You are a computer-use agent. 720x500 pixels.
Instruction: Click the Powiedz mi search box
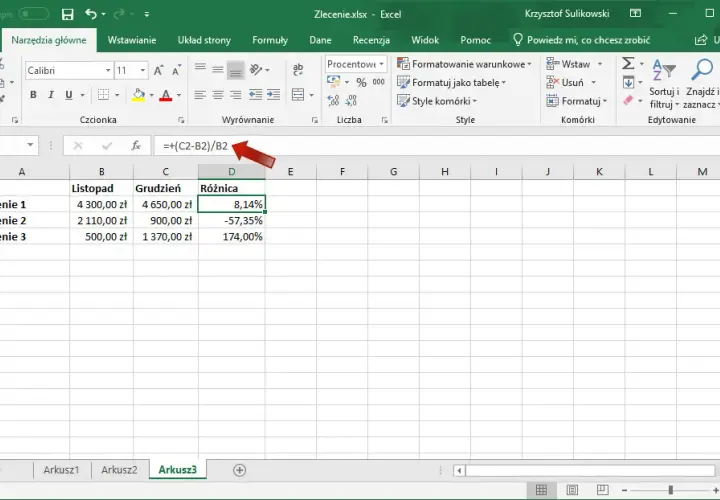point(582,40)
